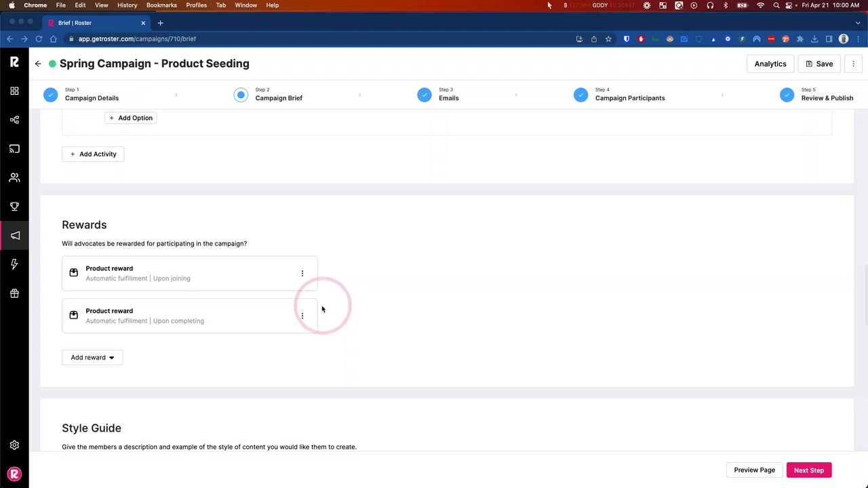Open the Chrome extensions puzzle icon
The height and width of the screenshot is (488, 868).
[x=800, y=39]
